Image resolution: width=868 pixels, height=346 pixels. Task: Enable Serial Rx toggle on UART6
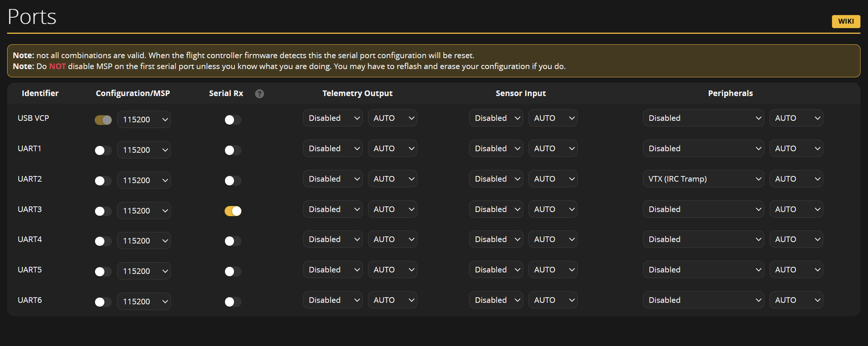click(x=233, y=302)
